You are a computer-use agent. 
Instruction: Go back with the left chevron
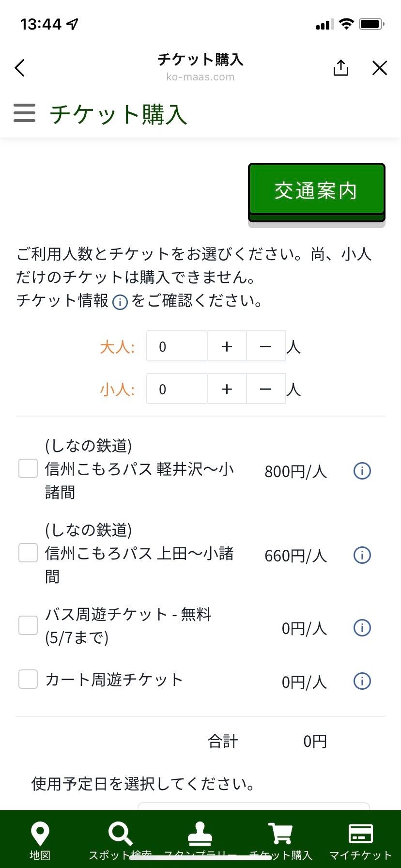click(20, 68)
